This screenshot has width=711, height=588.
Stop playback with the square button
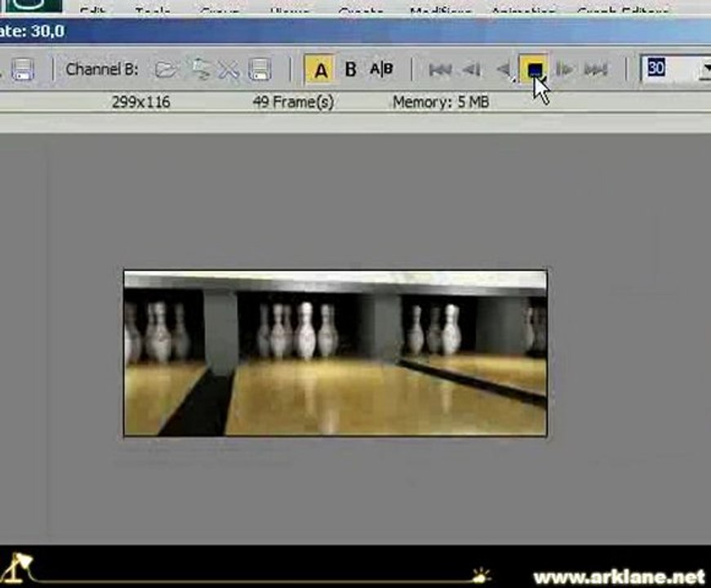tap(534, 69)
